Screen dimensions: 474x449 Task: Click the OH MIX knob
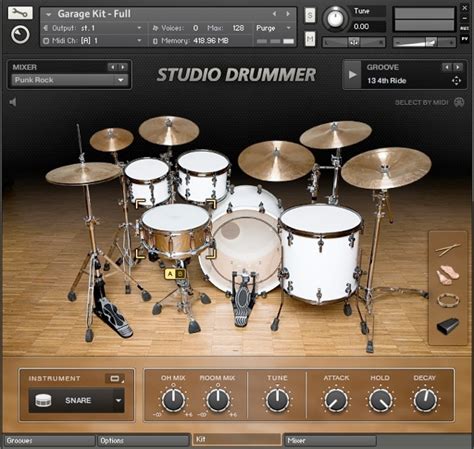click(173, 400)
